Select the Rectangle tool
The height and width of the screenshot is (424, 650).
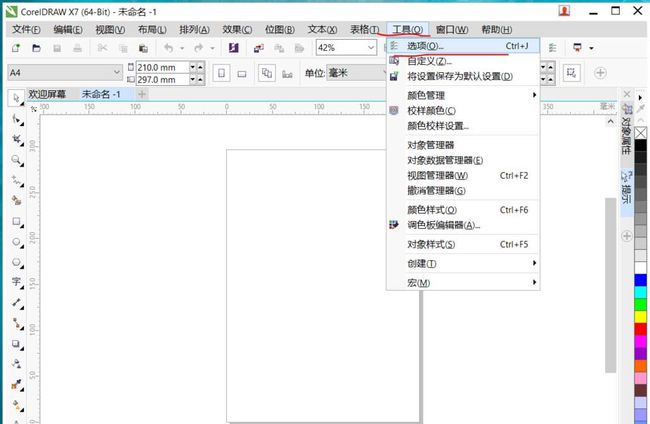pyautogui.click(x=16, y=221)
